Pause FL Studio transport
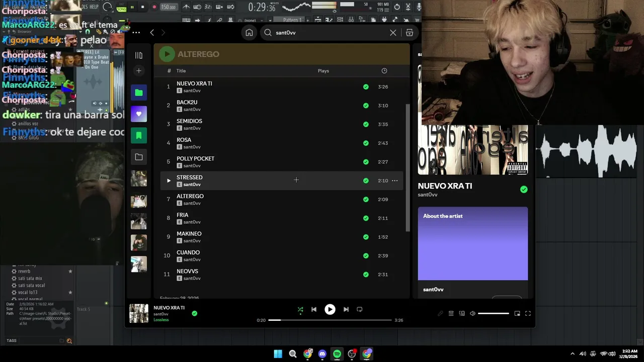The width and height of the screenshot is (644, 362). 132,7
